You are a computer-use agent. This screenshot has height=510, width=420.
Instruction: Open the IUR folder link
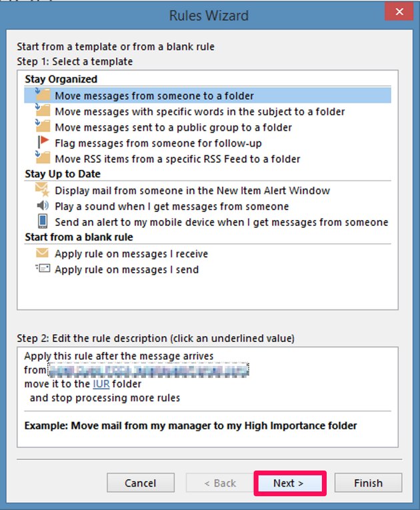point(101,384)
